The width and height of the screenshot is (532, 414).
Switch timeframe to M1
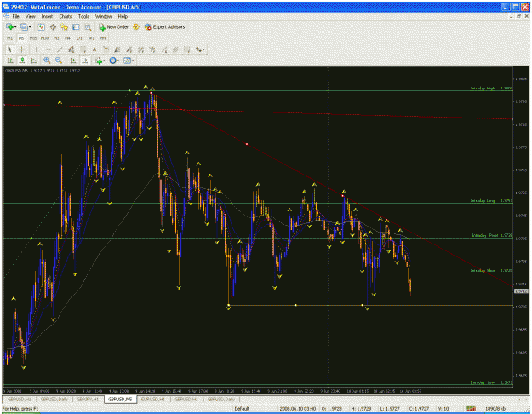[10, 38]
